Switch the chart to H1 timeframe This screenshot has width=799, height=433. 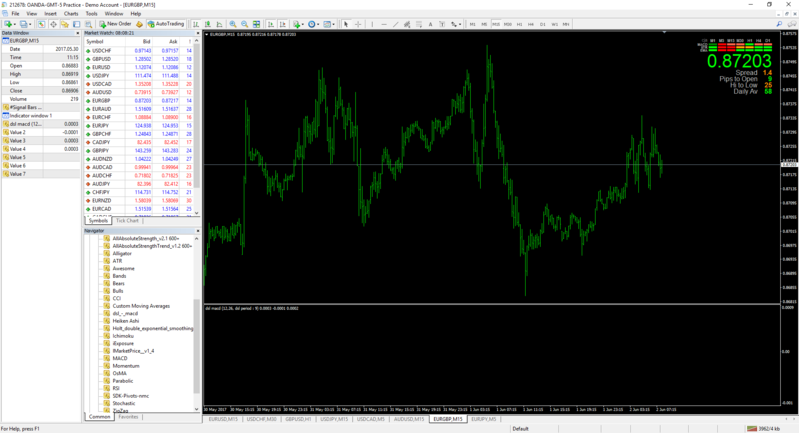(x=520, y=24)
